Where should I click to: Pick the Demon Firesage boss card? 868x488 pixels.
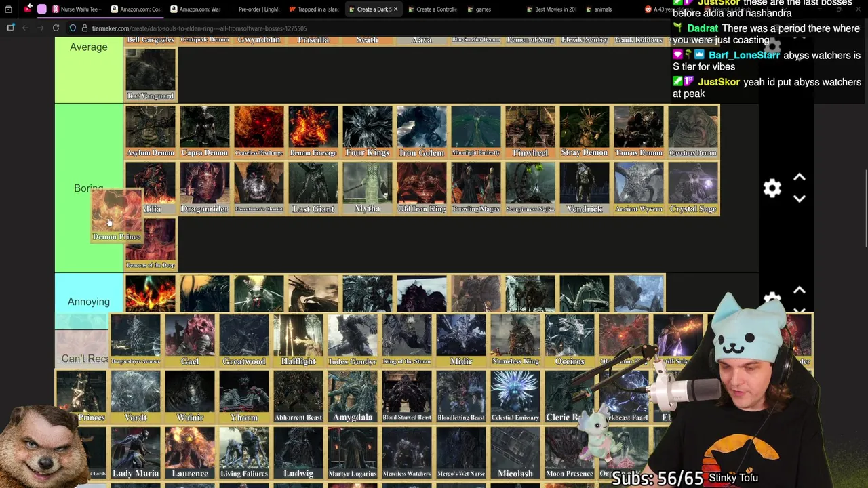click(313, 131)
